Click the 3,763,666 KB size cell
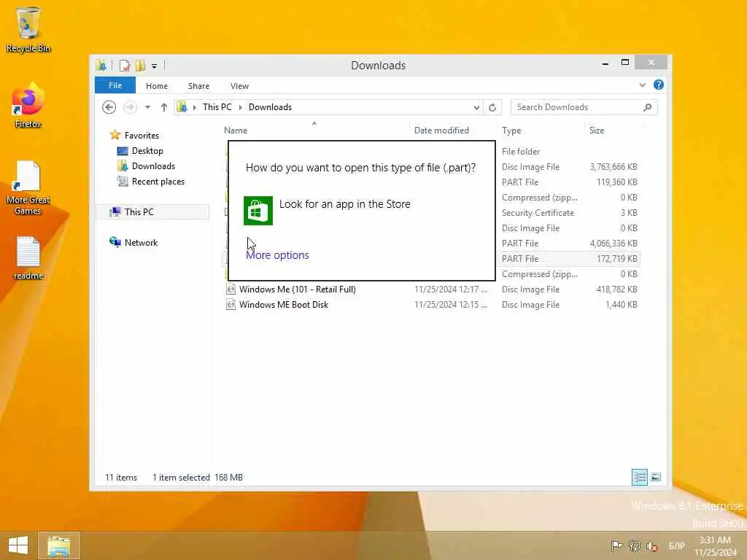The height and width of the screenshot is (560, 747). tap(614, 167)
